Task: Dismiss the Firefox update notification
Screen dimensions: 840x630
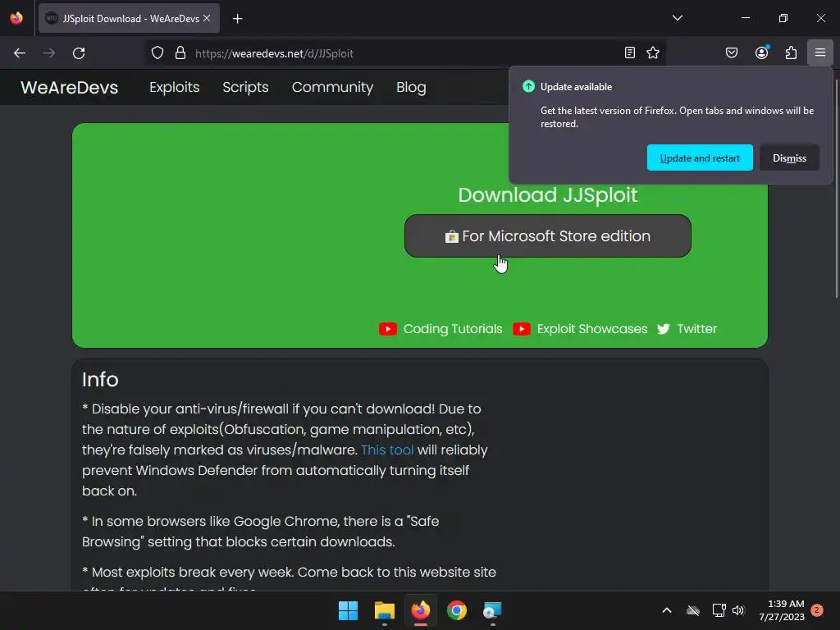Action: [x=789, y=158]
